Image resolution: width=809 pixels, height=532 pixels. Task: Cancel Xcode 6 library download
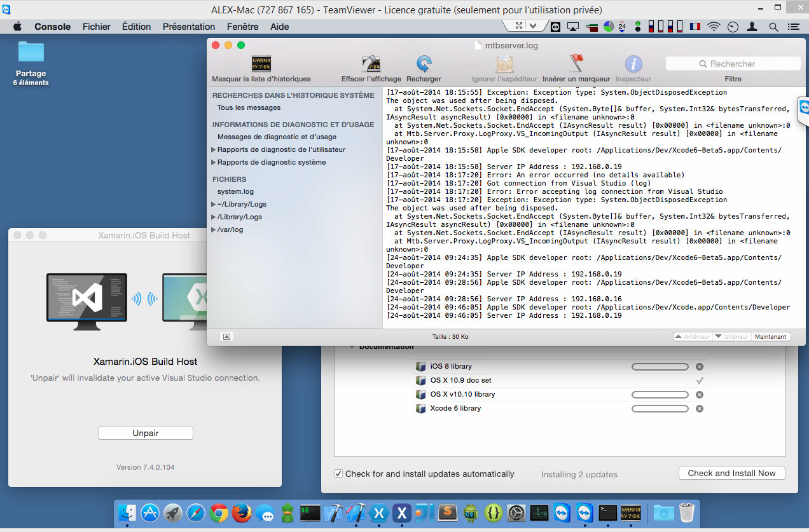pos(700,409)
